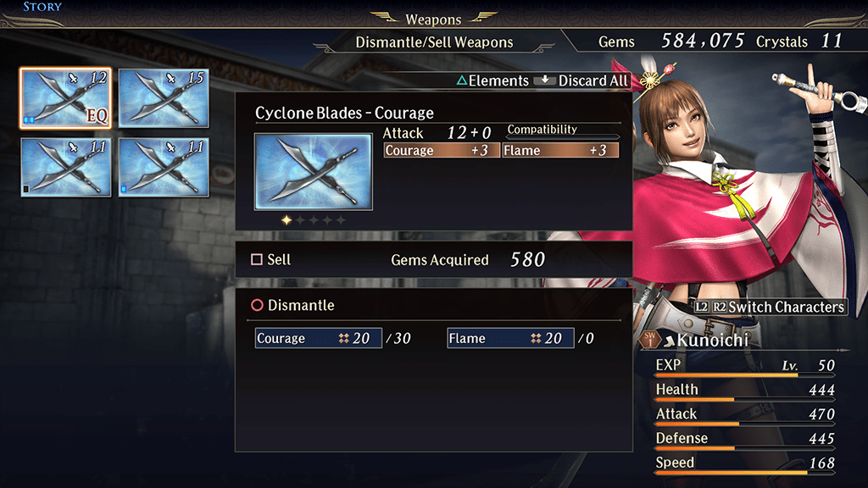Check the Sell square checkbox
Image resolution: width=868 pixels, height=488 pixels.
point(256,259)
